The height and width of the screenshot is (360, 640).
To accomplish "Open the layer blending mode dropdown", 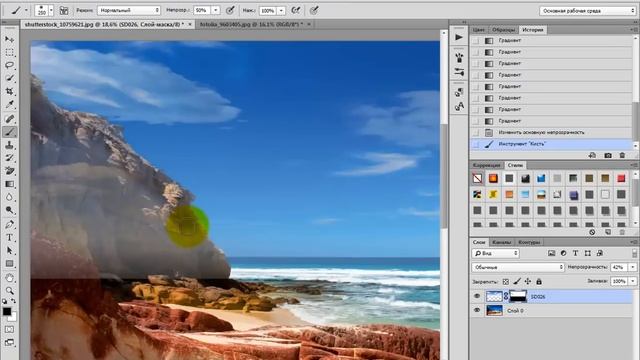I will [518, 267].
